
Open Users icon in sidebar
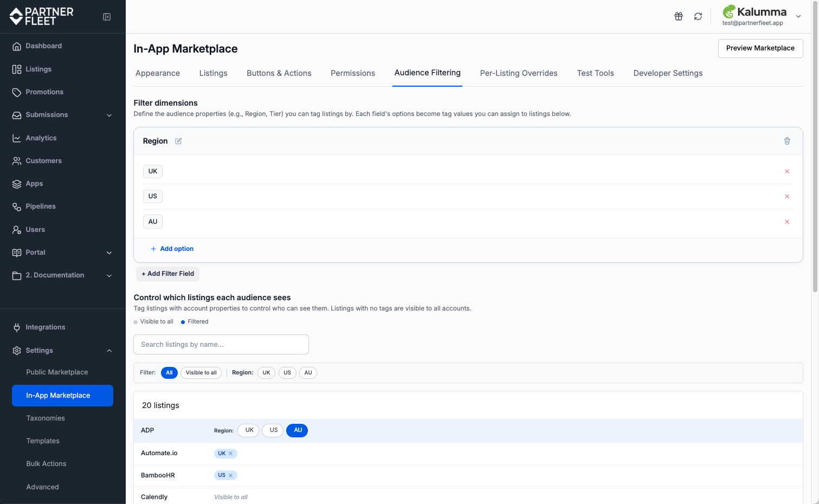click(x=17, y=230)
